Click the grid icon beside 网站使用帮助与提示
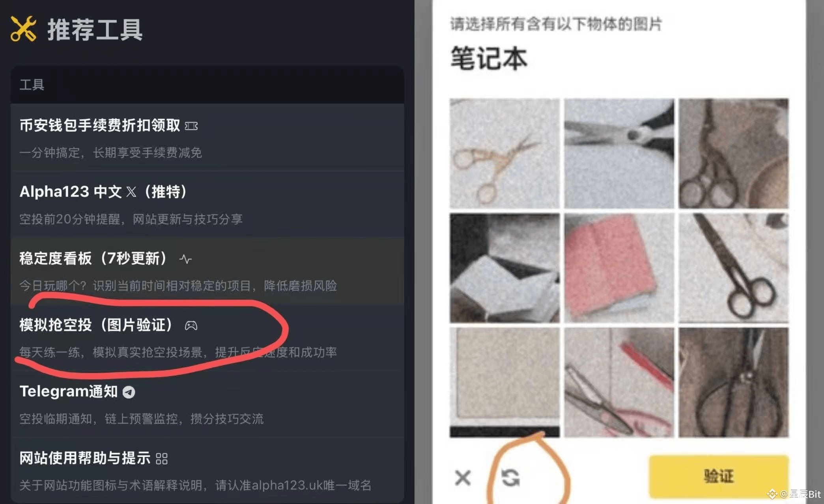This screenshot has width=824, height=504. [x=162, y=459]
